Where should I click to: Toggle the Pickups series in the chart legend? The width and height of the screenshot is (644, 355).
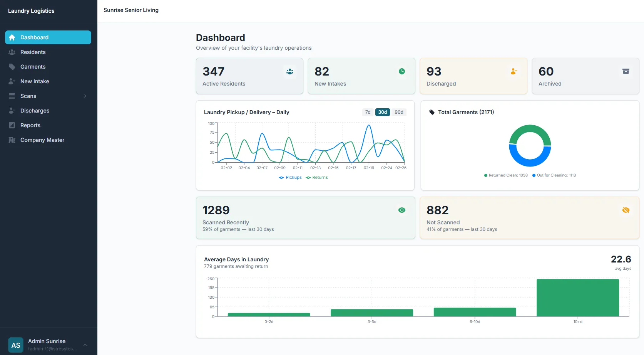290,177
